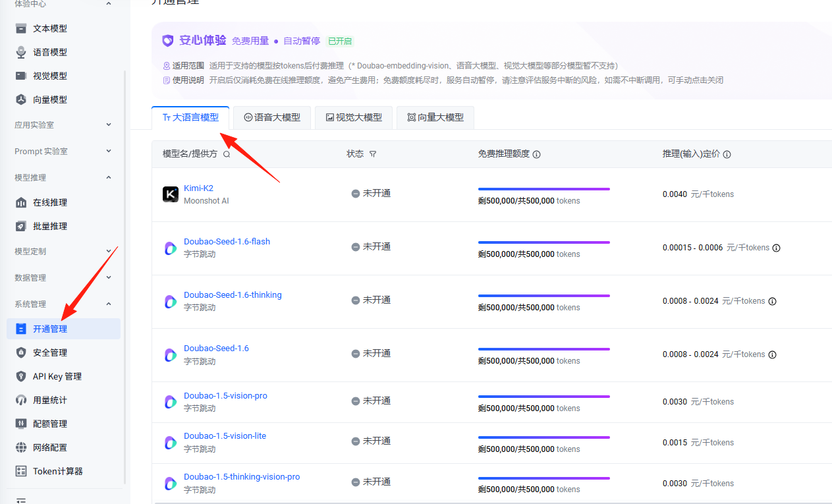The width and height of the screenshot is (832, 504).
Task: Open Token计算器 in the sidebar
Action: click(58, 471)
